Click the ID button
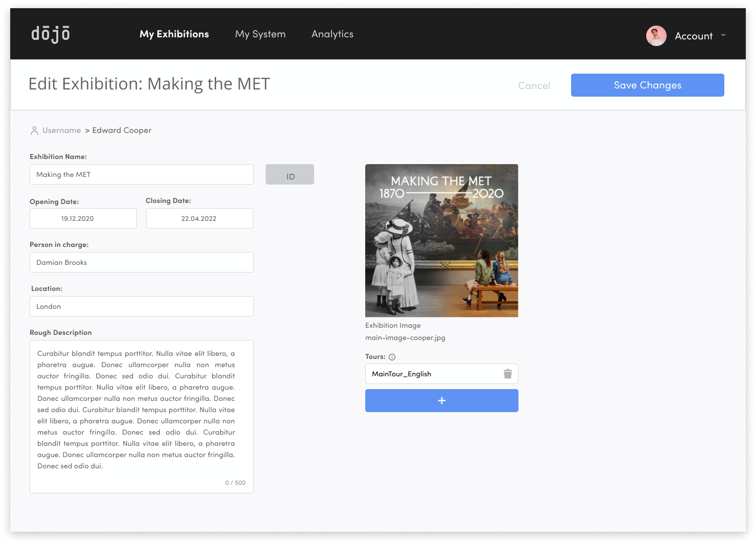The image size is (756, 544). (x=290, y=174)
